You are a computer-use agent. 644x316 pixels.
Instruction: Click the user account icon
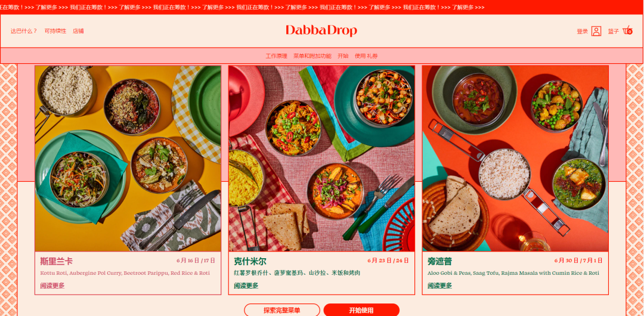click(x=596, y=31)
